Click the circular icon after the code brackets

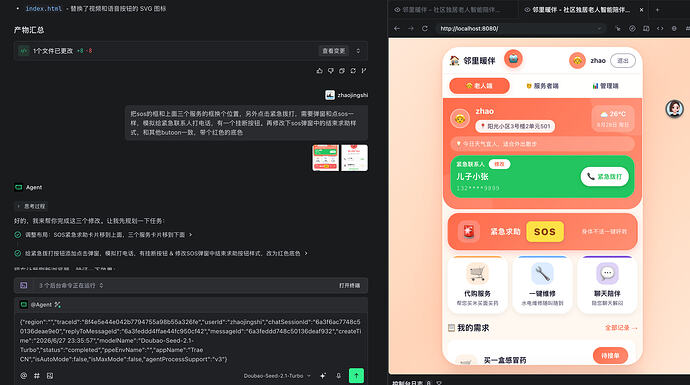[674, 28]
